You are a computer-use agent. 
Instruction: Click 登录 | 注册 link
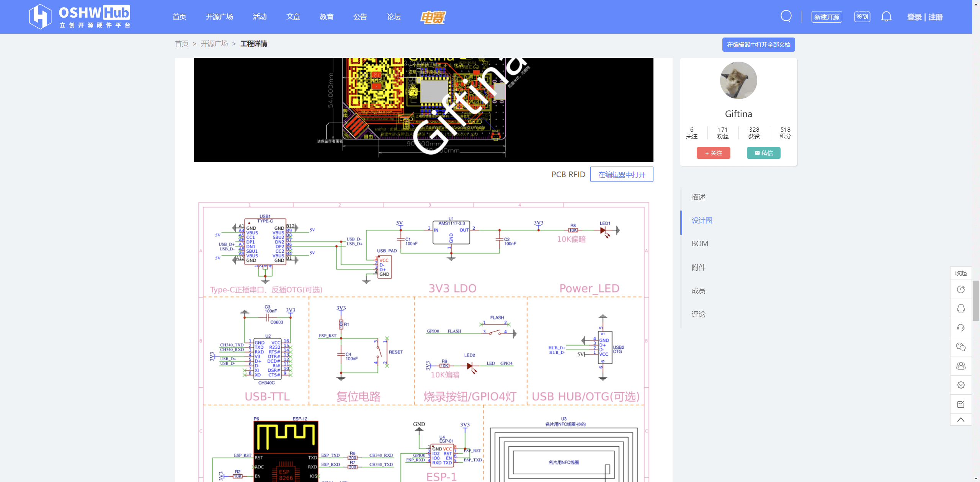(924, 17)
